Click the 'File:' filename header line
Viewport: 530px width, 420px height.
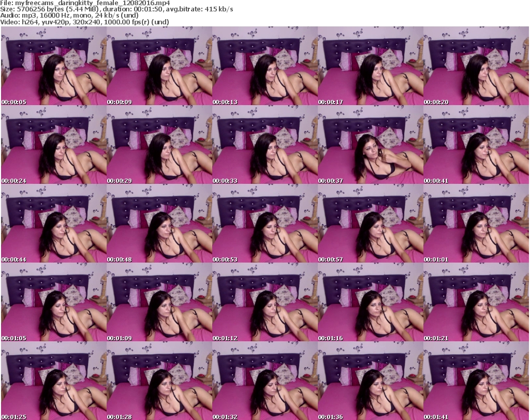point(85,3)
